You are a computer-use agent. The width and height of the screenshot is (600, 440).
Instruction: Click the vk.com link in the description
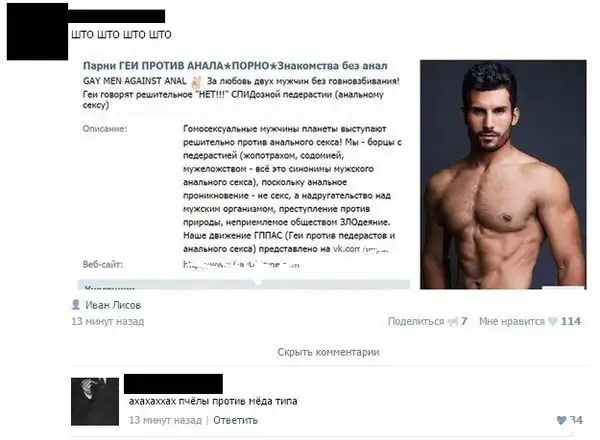[361, 249]
